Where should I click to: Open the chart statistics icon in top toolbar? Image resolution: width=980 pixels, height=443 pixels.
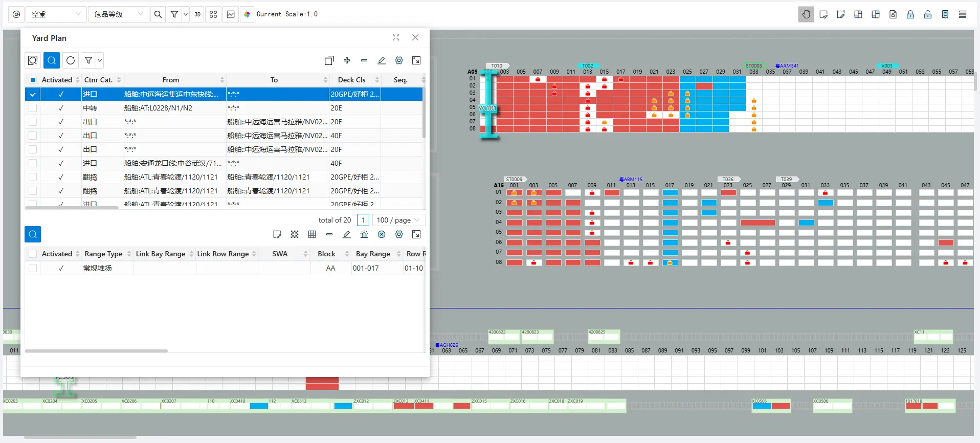pyautogui.click(x=231, y=14)
